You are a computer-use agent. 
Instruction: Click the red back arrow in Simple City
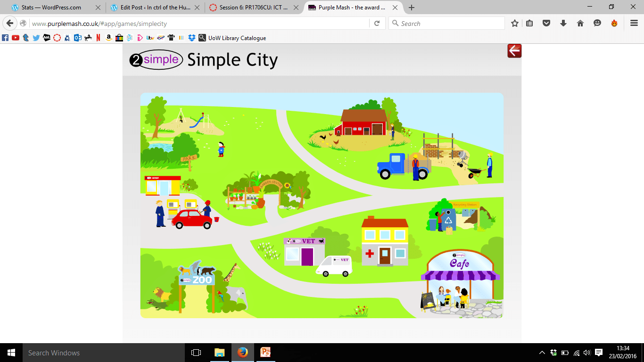pos(514,50)
